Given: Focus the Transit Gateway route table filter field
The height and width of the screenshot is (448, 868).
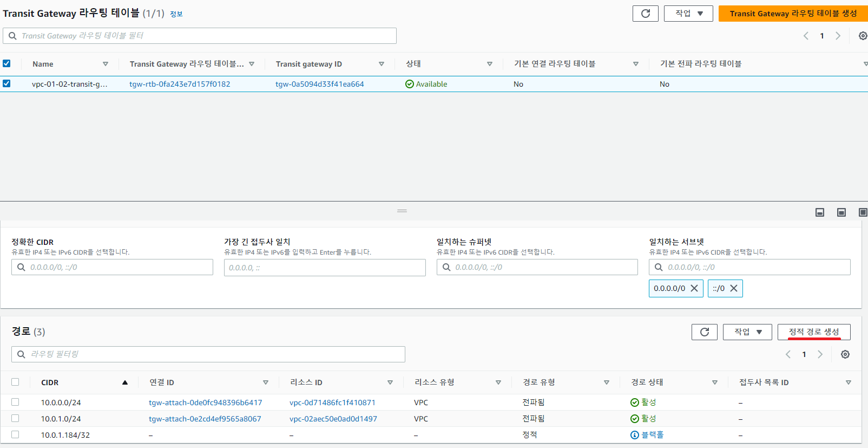Looking at the screenshot, I should [x=200, y=36].
